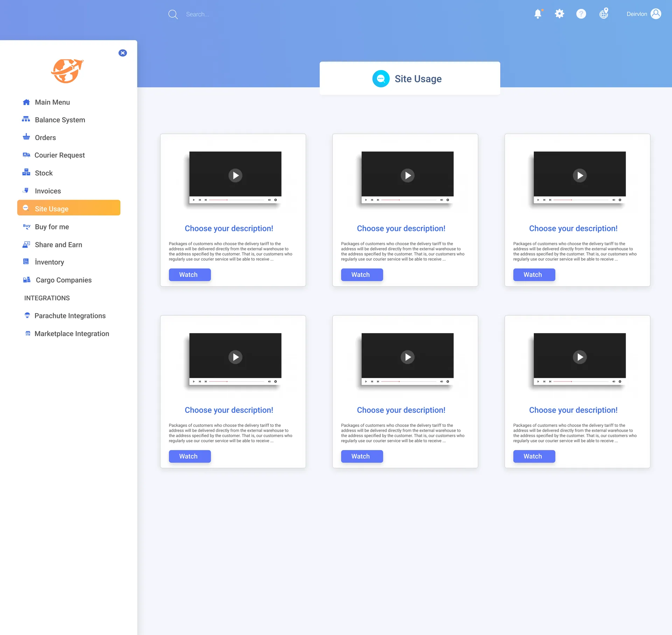
Task: Click Watch on the first top-row card
Action: pyautogui.click(x=190, y=275)
